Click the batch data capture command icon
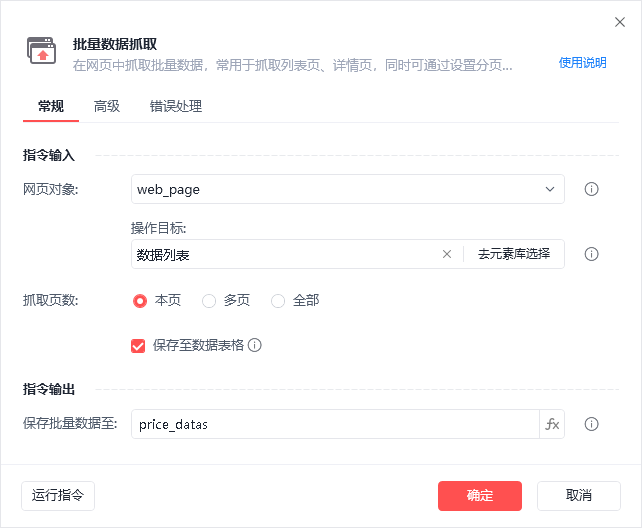 (x=41, y=51)
